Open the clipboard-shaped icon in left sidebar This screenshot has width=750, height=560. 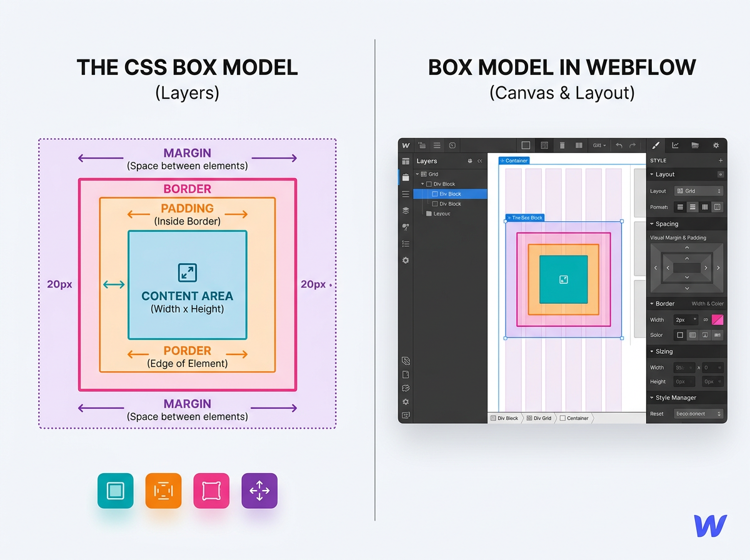pyautogui.click(x=406, y=177)
